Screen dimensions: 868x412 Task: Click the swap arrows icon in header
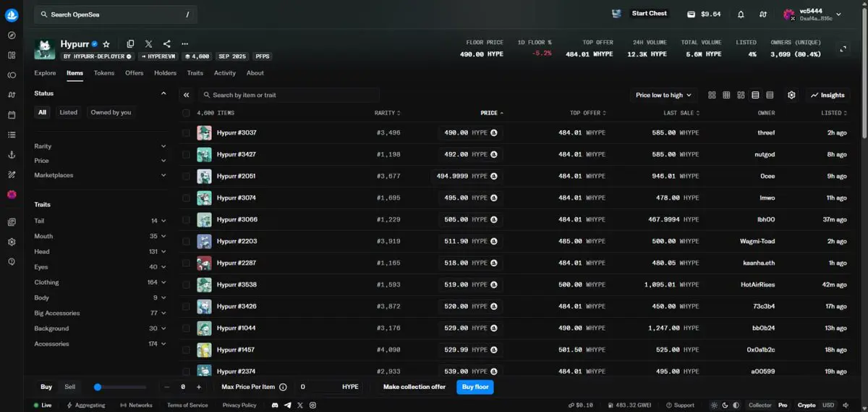click(762, 14)
